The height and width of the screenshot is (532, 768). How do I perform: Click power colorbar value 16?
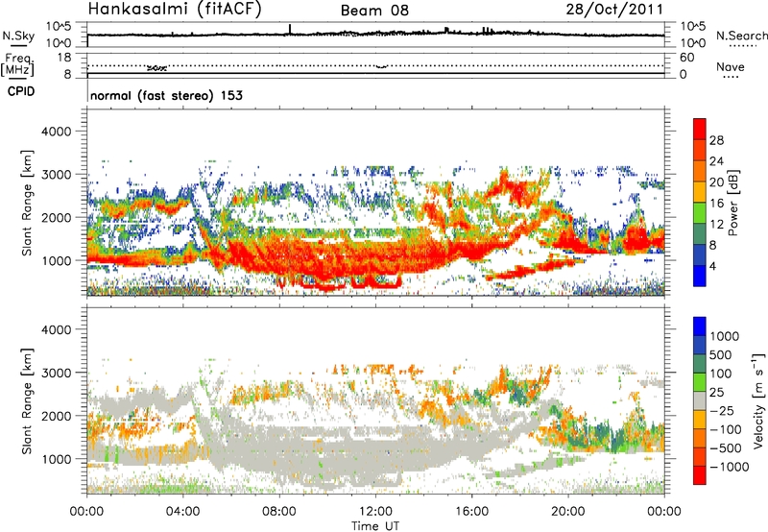tap(716, 204)
